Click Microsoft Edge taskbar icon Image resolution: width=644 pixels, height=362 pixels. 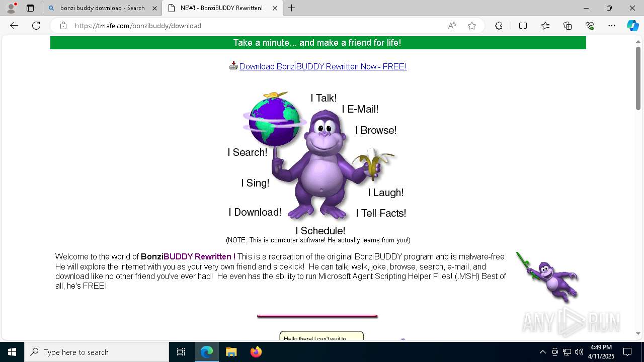207,352
